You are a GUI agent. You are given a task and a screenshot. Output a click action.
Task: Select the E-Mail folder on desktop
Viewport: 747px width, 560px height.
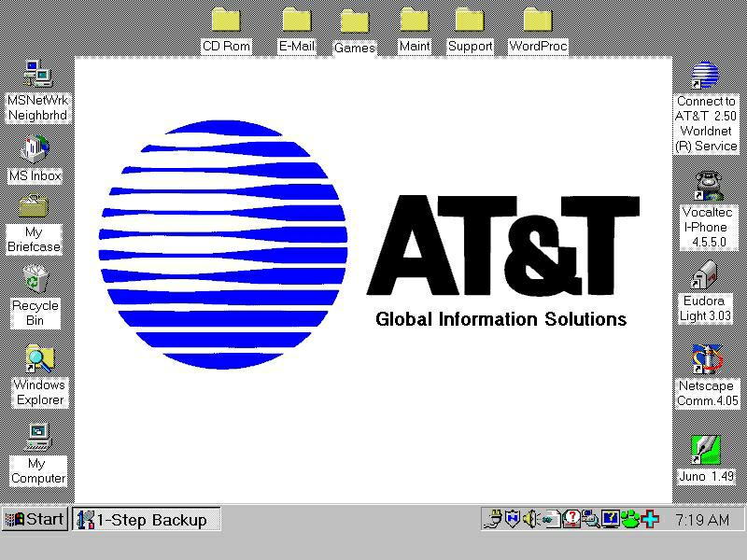(x=297, y=21)
